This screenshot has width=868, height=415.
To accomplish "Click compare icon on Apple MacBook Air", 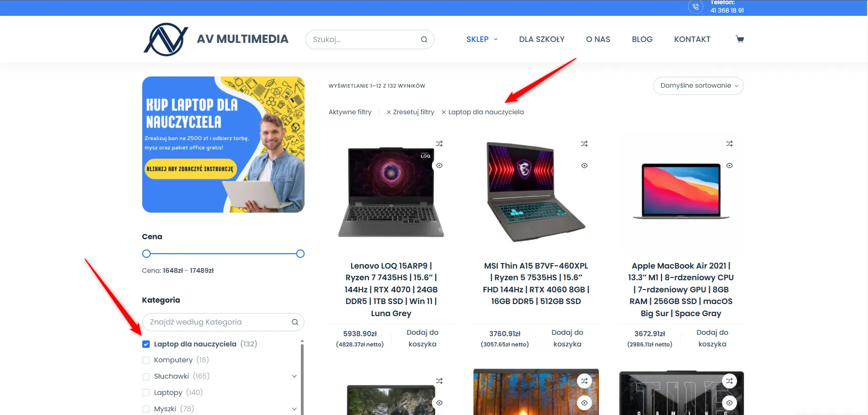I will pyautogui.click(x=729, y=144).
